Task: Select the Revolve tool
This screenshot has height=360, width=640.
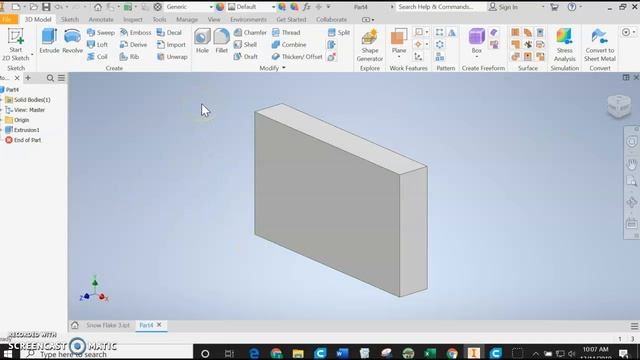Action: pyautogui.click(x=72, y=41)
